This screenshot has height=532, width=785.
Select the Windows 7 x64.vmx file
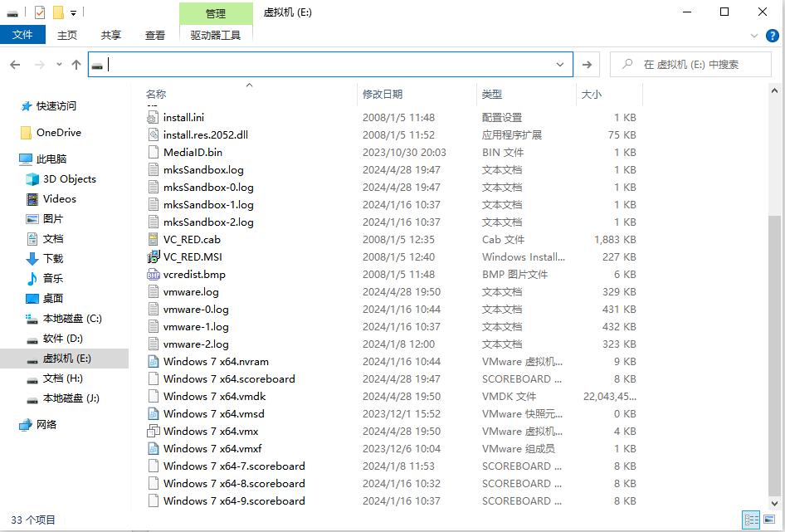[211, 431]
